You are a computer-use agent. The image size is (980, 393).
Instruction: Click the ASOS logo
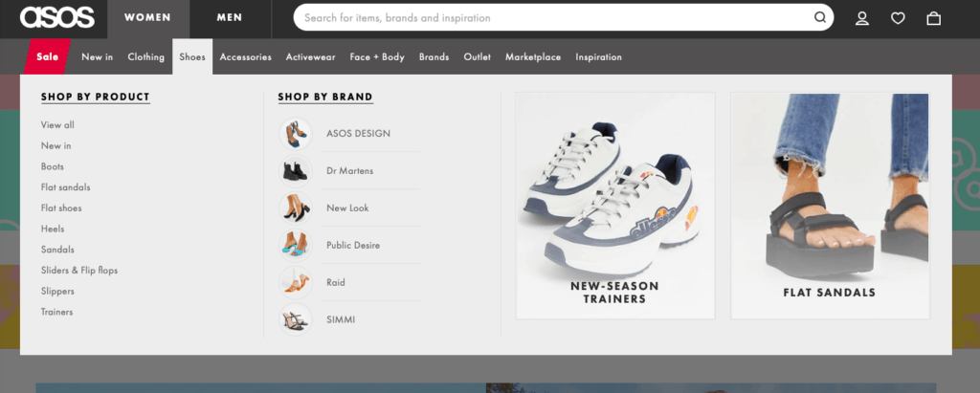[56, 17]
